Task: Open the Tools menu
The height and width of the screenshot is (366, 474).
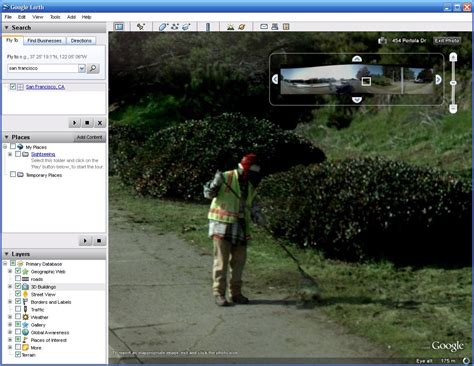Action: (55, 17)
